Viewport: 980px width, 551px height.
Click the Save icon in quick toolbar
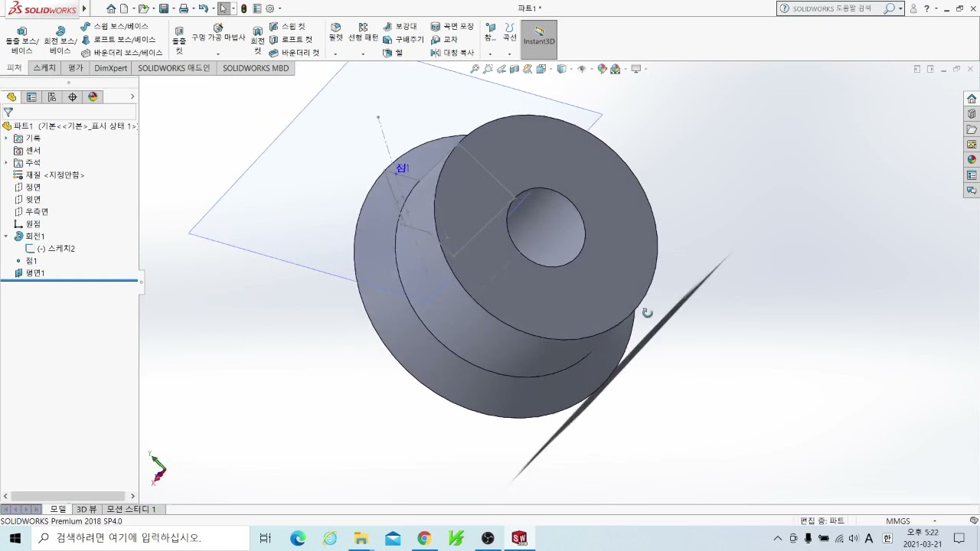(164, 8)
